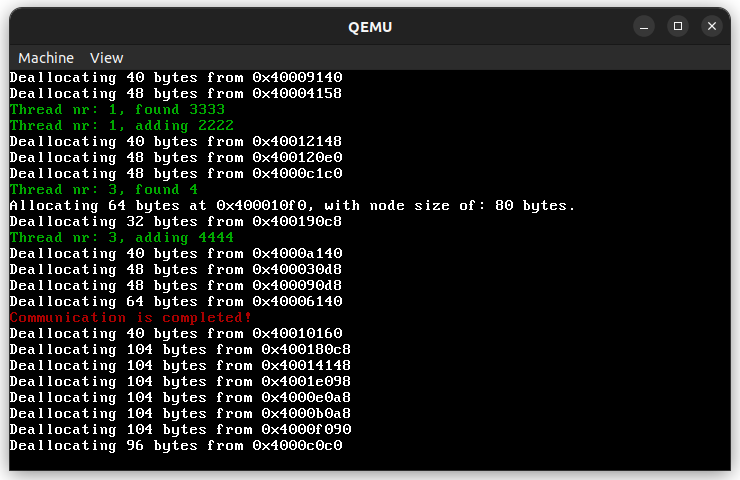Minimize the QEMU window
The width and height of the screenshot is (740, 480).
coord(644,26)
